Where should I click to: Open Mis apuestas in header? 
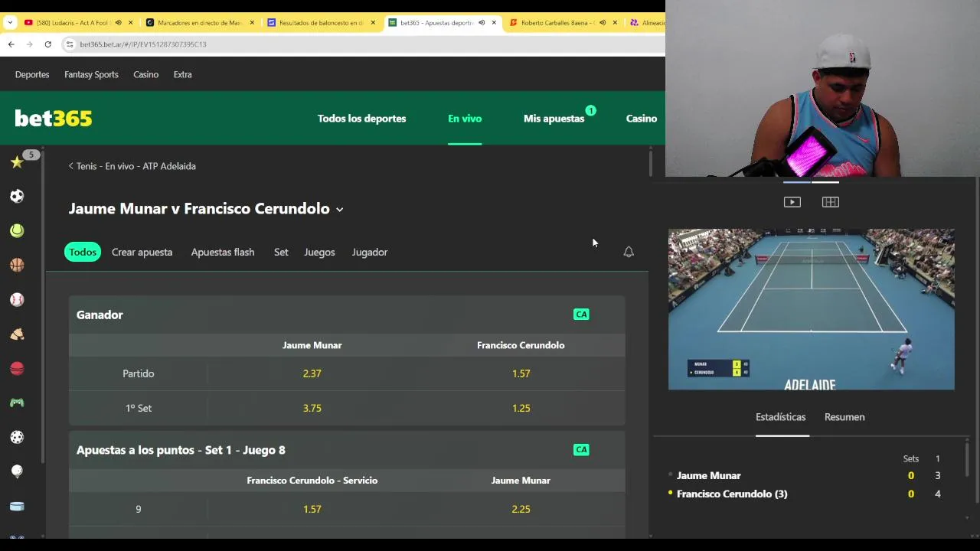(x=554, y=119)
